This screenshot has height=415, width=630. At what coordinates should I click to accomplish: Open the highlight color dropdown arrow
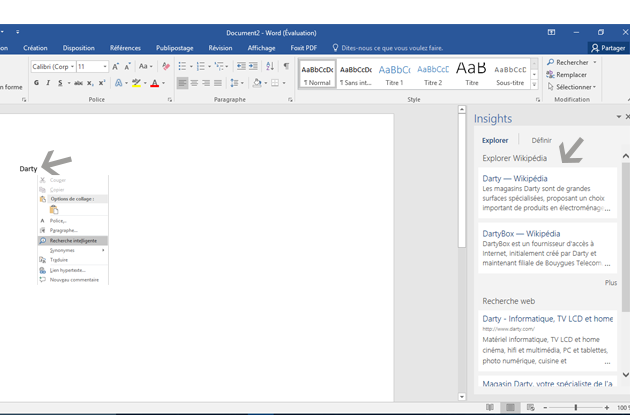pyautogui.click(x=145, y=83)
